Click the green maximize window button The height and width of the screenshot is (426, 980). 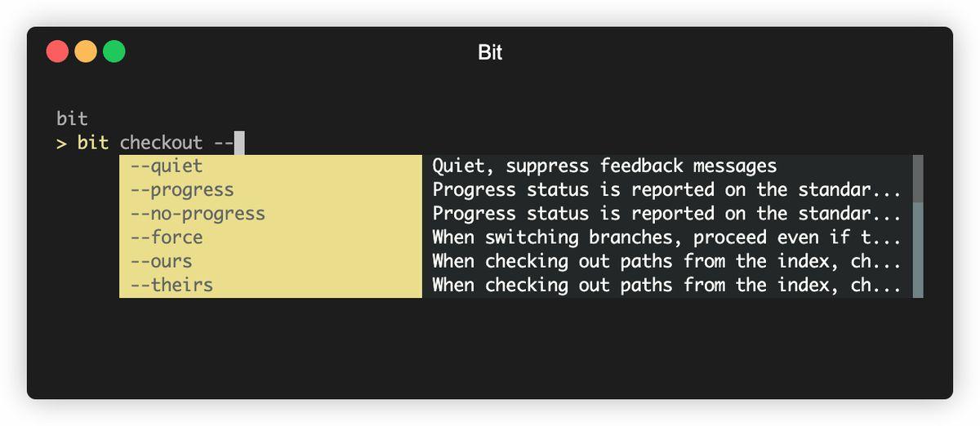pos(114,51)
